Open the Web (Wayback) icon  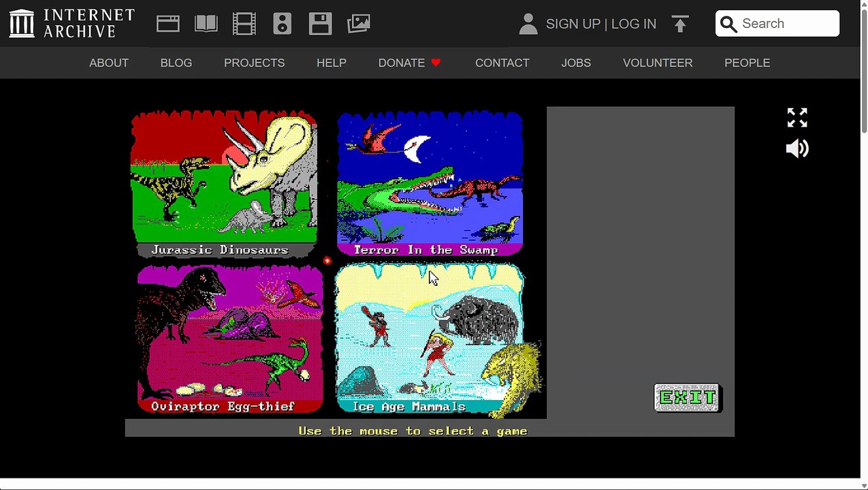(167, 24)
